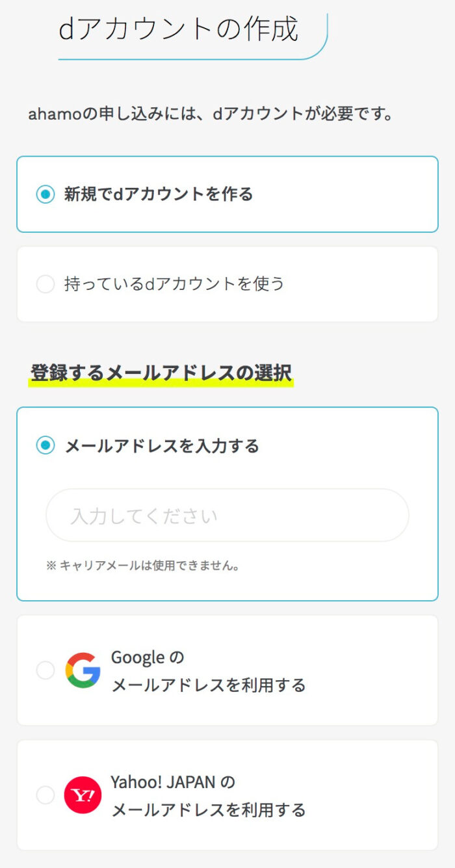This screenshot has width=455, height=868.
Task: Click the 登録するメールアドレスの選択 heading
Action: coord(161,373)
